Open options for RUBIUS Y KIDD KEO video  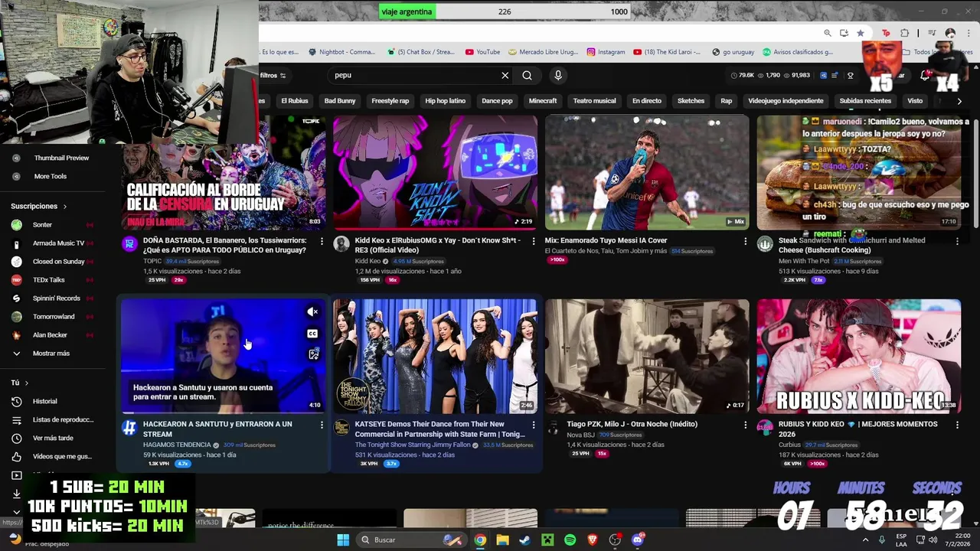(x=957, y=425)
